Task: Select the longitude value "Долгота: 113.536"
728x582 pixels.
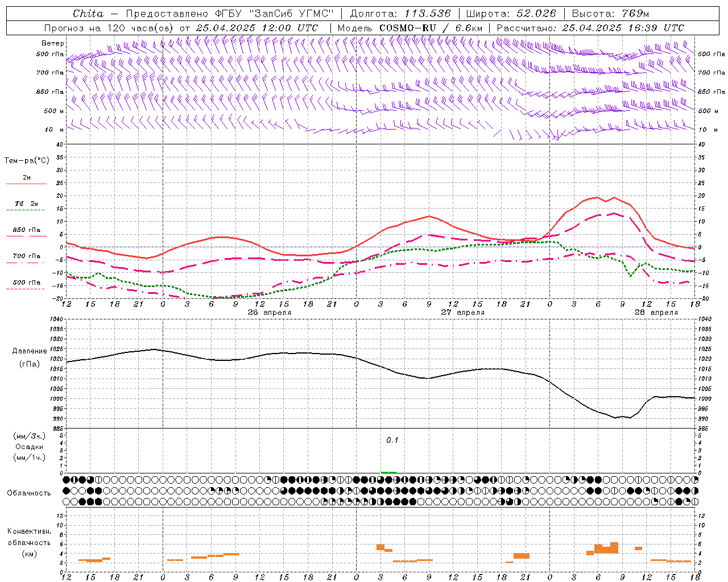Action: [x=400, y=14]
